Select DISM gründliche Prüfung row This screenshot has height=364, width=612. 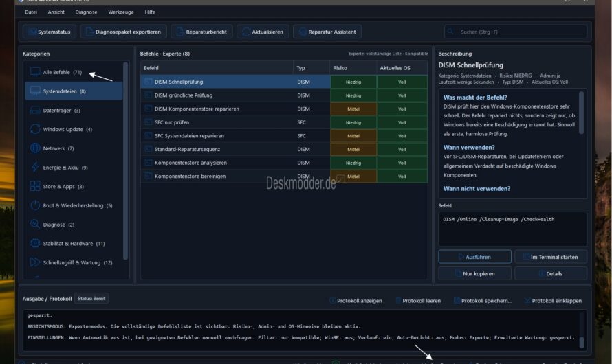pos(284,95)
